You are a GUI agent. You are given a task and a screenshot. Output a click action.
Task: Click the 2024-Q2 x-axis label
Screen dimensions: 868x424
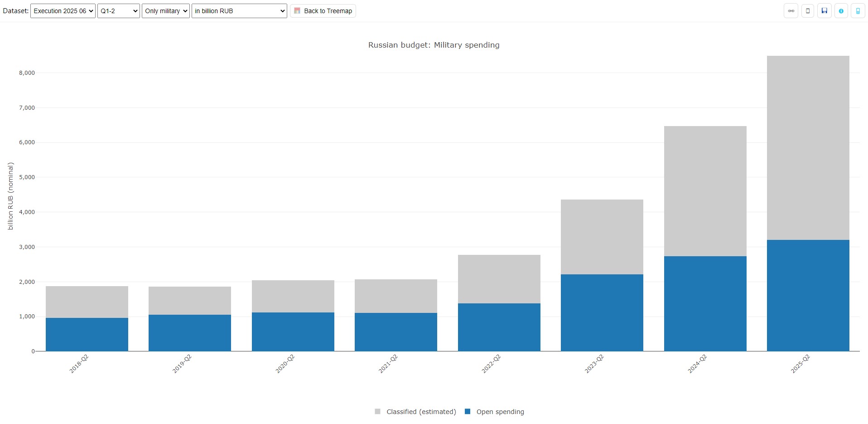697,364
